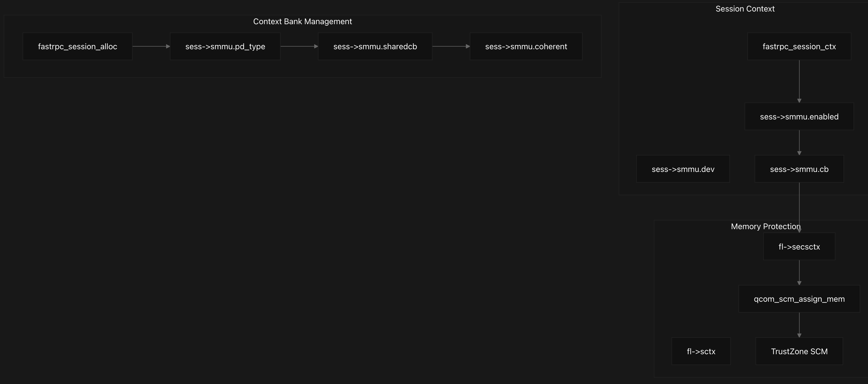
Task: Click the sess->smmu.enabled box
Action: point(799,116)
